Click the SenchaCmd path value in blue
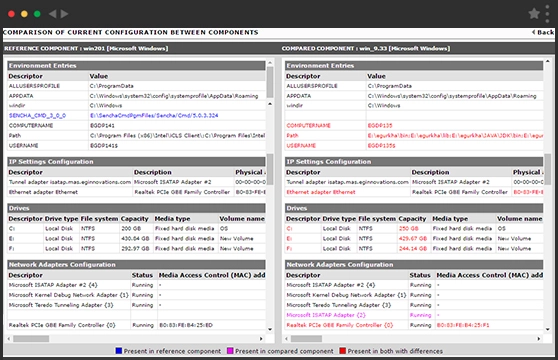558x360 pixels. click(154, 116)
